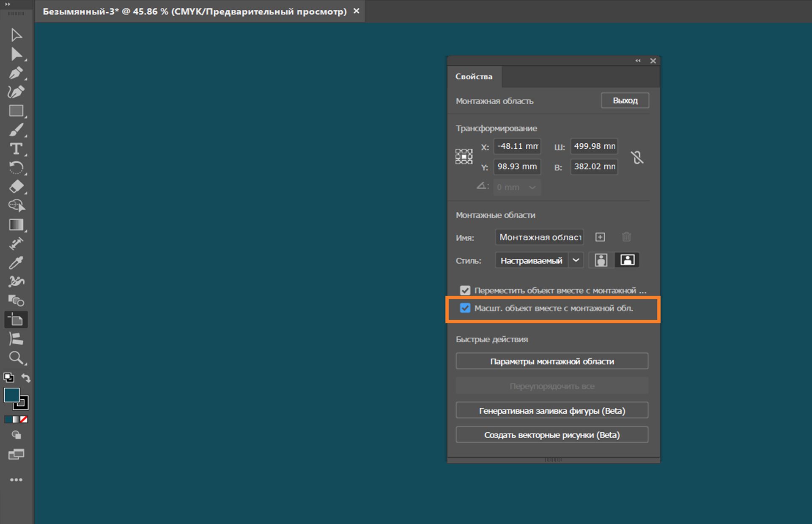Choose the Pen tool
Image resolution: width=812 pixels, height=524 pixels.
point(17,73)
